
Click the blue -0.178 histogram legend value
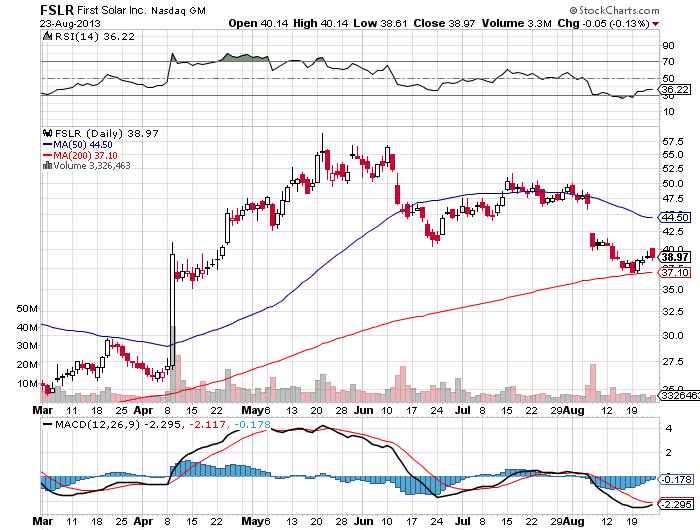251,424
